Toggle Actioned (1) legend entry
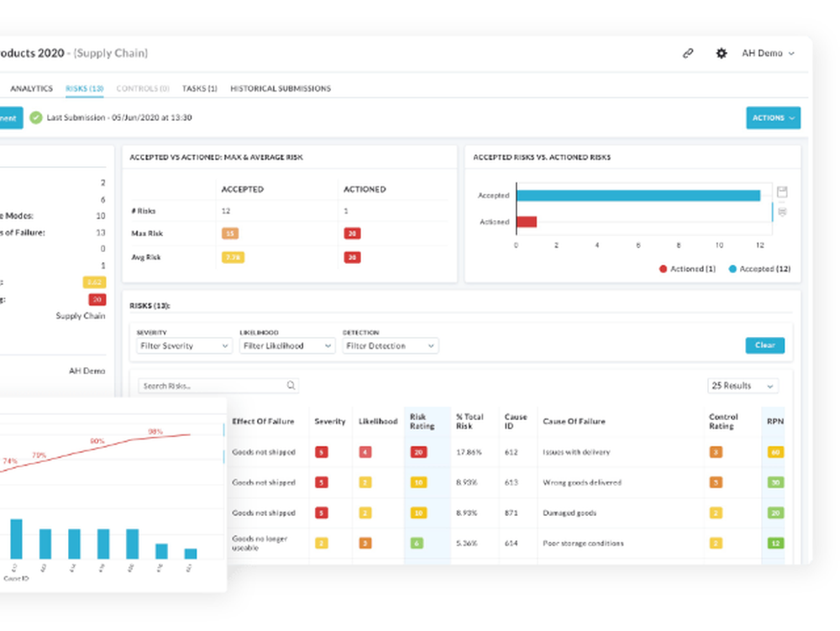 pos(687,269)
